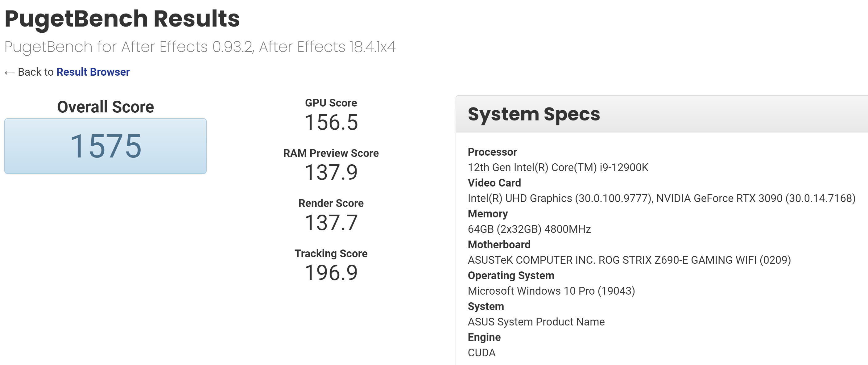
Task: Click the GPU Score value 156.5
Action: [331, 122]
